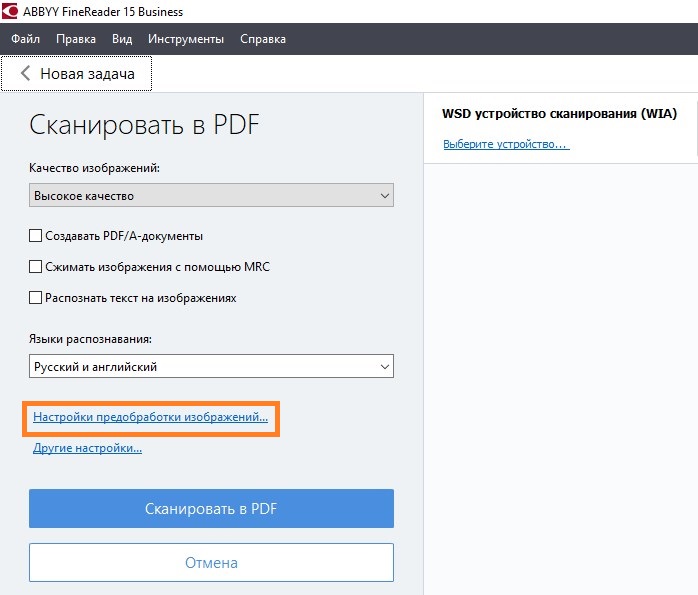The width and height of the screenshot is (698, 595).
Task: Enable Создавать PDF/A-документы checkbox
Action: point(36,237)
